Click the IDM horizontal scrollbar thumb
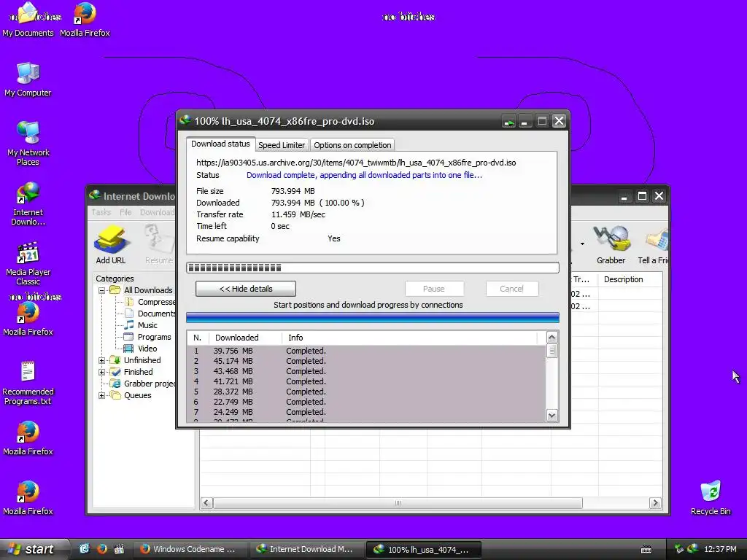 (x=398, y=503)
